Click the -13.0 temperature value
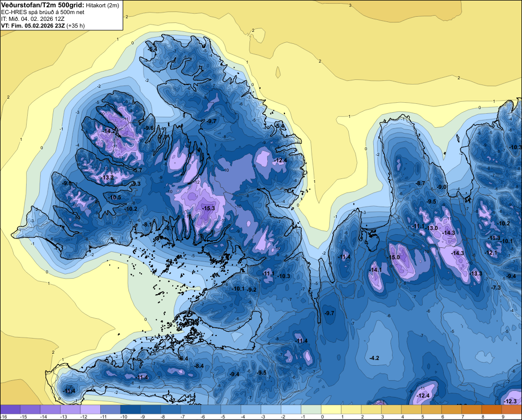 tap(432, 229)
